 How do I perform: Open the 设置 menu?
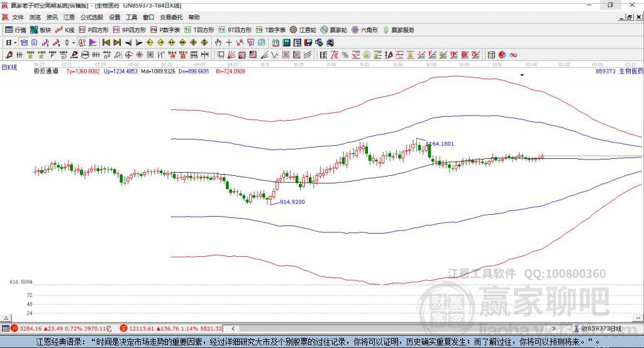point(114,17)
